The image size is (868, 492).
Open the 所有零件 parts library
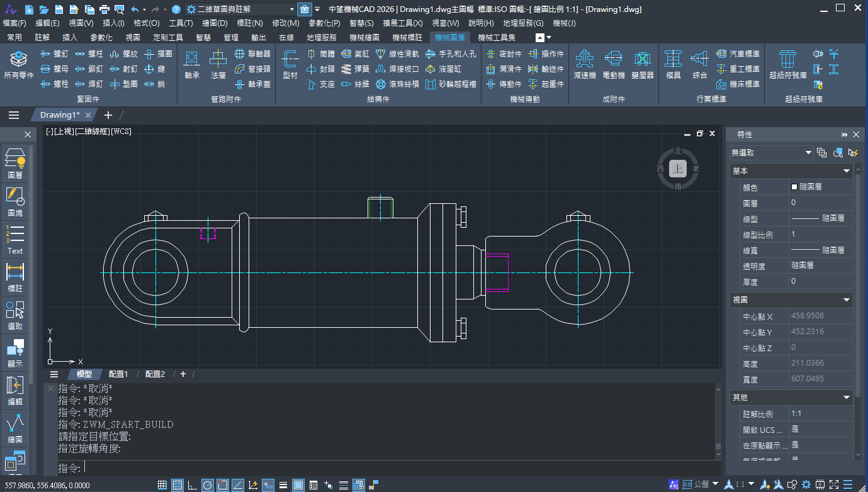tap(19, 65)
